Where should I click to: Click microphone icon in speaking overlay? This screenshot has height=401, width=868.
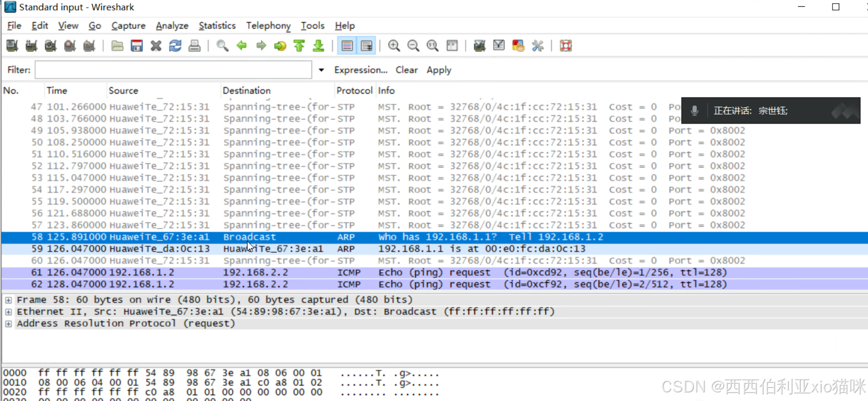click(695, 110)
